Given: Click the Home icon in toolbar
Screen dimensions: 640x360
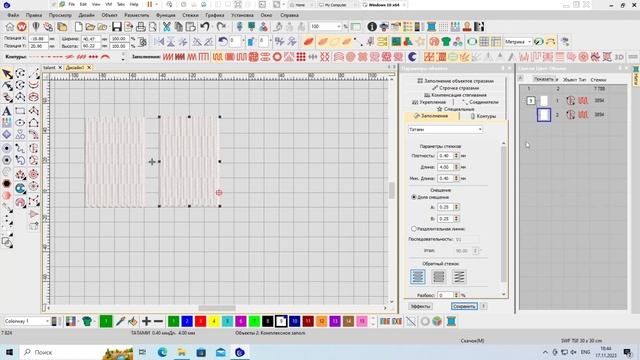Looking at the screenshot, I should 9,27.
